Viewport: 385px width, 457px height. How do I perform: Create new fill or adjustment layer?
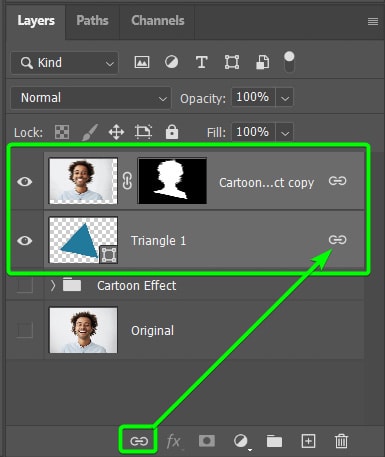point(241,441)
